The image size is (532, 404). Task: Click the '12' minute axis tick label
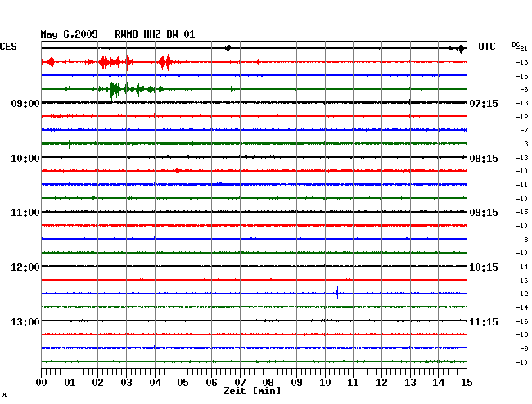tap(381, 383)
